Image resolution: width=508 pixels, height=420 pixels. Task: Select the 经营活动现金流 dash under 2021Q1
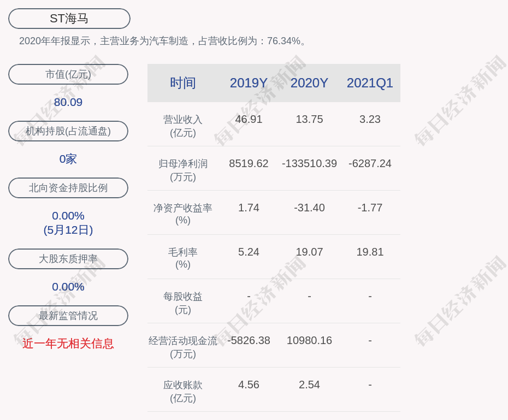tap(370, 341)
